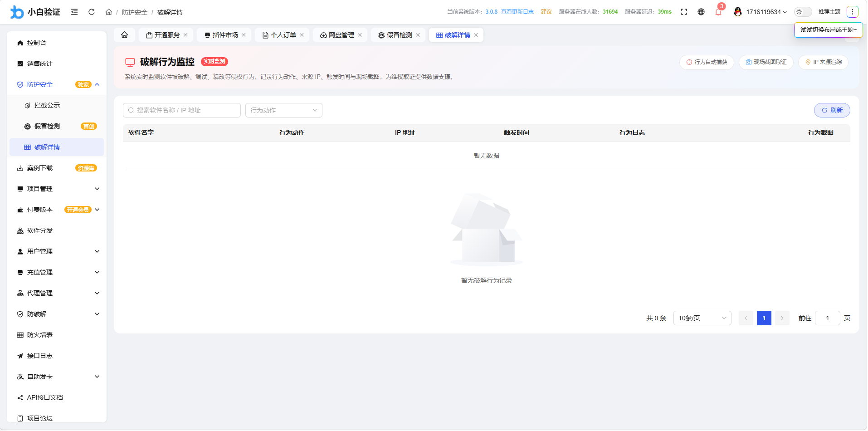Screen dimensions: 868x431
Task: Open the 10条/页 page size dropdown
Action: tap(702, 318)
